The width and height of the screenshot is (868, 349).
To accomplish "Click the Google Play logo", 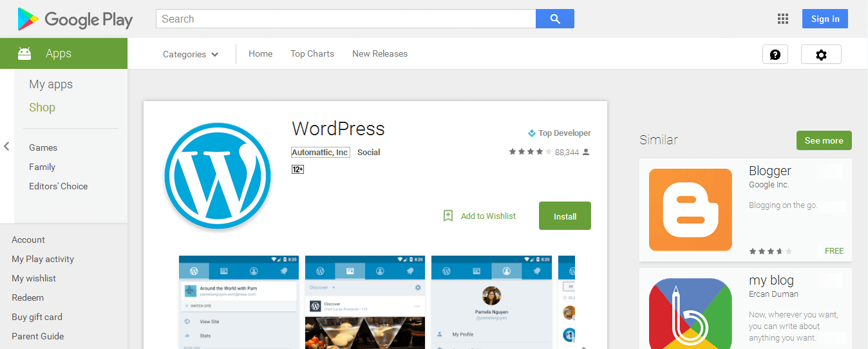I will (x=75, y=19).
